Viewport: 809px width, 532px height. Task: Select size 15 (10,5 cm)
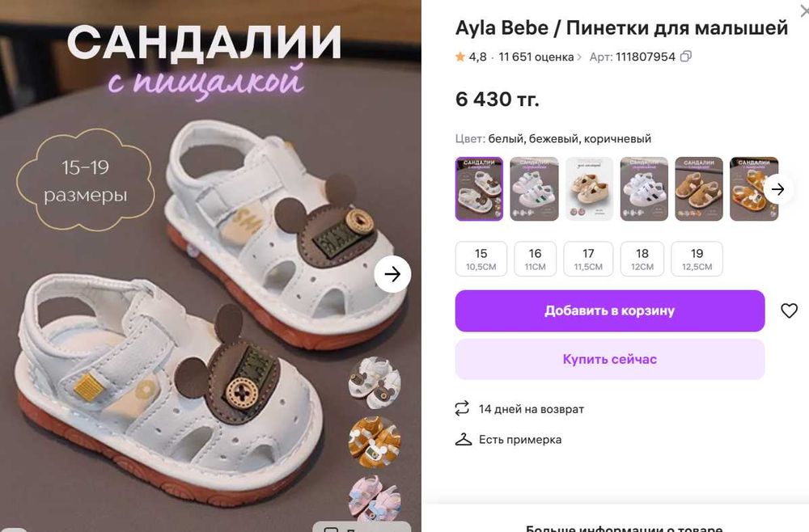tap(481, 259)
